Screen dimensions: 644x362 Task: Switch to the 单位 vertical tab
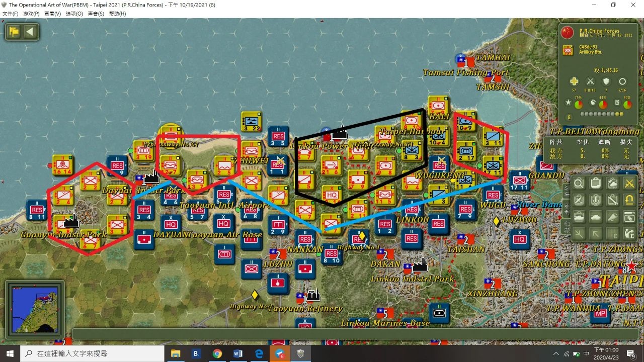[566, 192]
